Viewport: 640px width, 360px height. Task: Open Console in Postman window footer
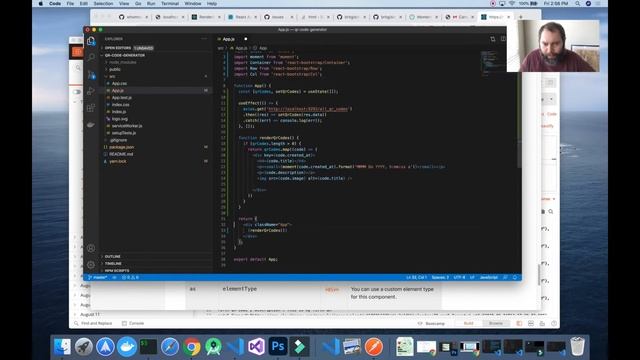click(x=133, y=323)
